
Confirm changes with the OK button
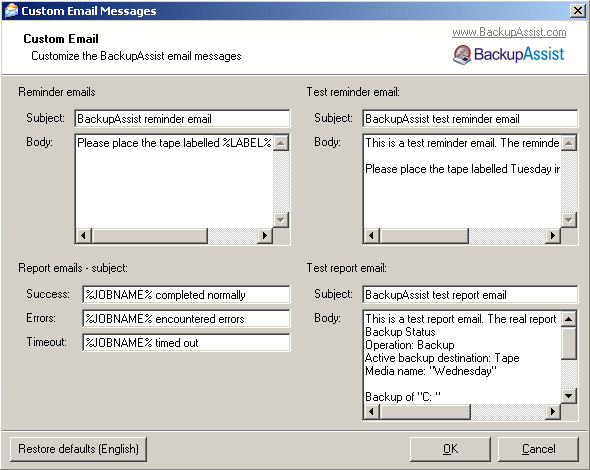tap(450, 449)
